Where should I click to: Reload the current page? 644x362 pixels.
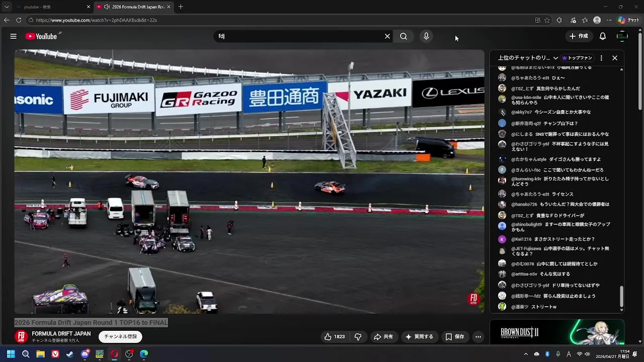coord(19,20)
